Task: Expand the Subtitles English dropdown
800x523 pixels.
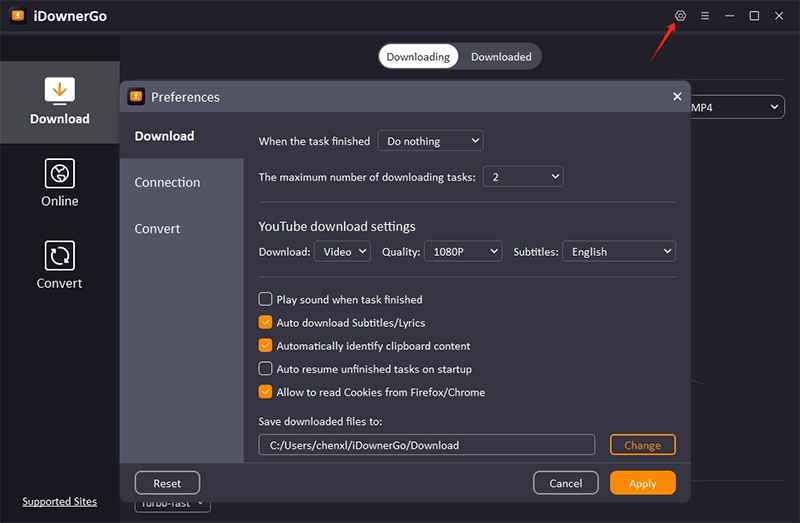Action: tap(618, 252)
